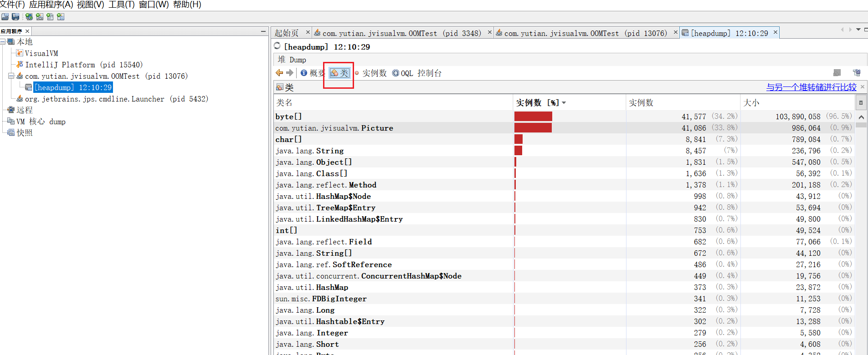868x355 pixels.
Task: Open the OQL 控制台 view
Action: pos(417,73)
